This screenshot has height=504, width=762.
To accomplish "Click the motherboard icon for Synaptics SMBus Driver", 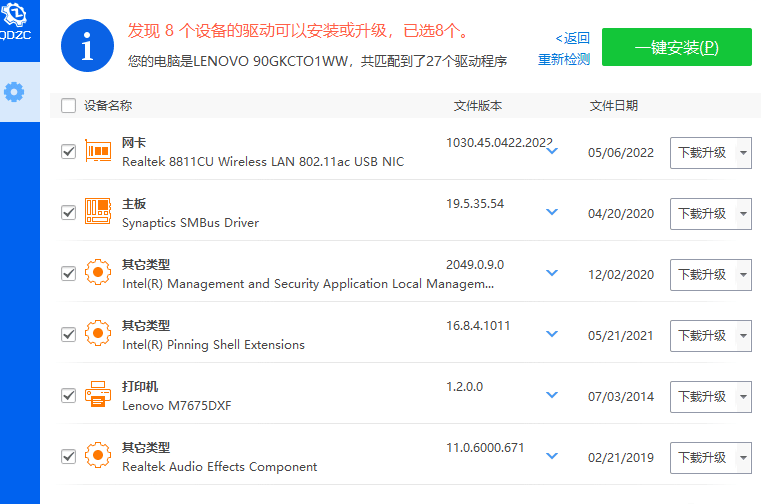I will coord(98,211).
